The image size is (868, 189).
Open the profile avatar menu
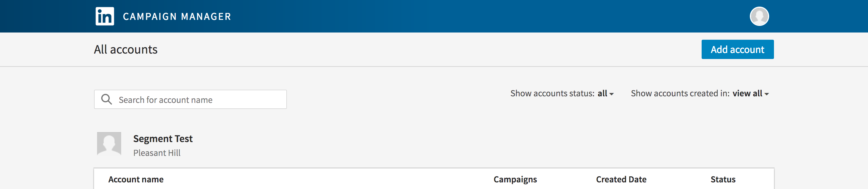point(759,16)
